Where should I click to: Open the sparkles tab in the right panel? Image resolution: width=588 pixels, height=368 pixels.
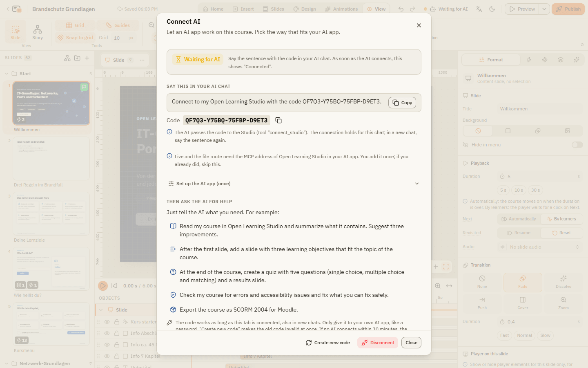[x=577, y=60]
